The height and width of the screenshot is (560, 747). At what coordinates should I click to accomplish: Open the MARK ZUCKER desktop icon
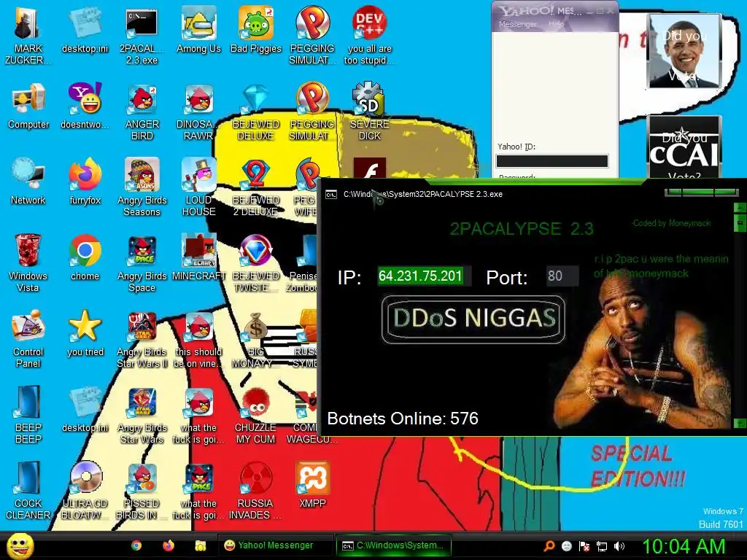28,36
